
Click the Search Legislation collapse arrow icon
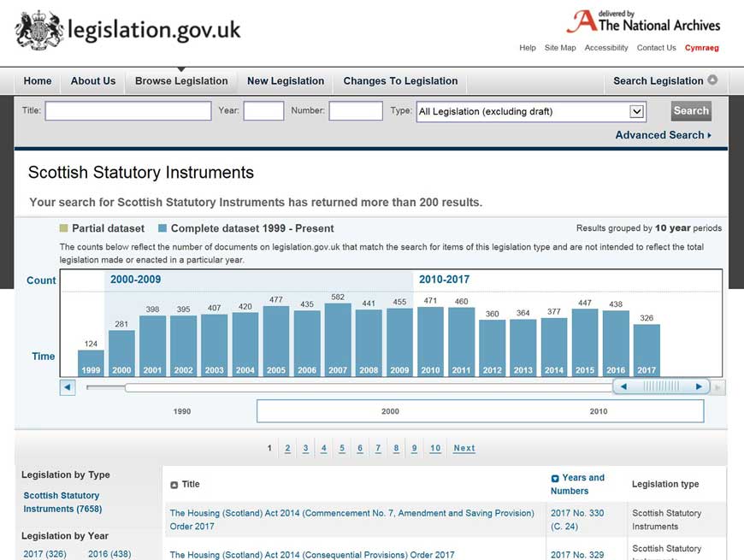tap(712, 80)
